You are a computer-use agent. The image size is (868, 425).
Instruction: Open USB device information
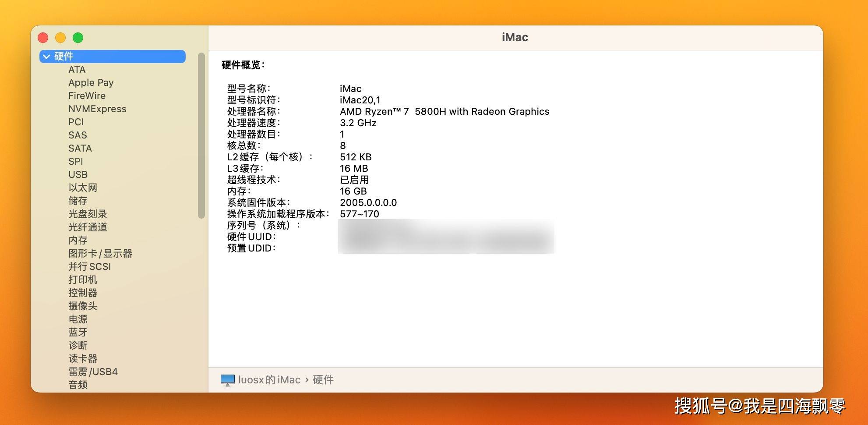[78, 175]
